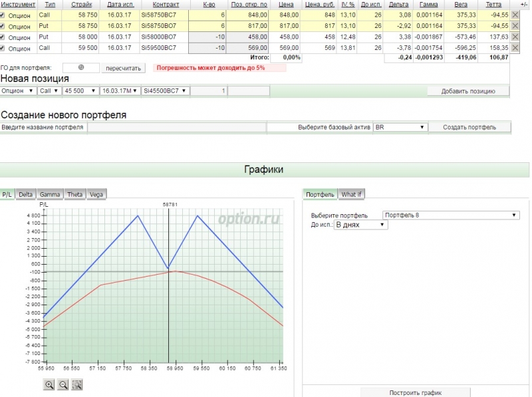Click the portfolio margin loading indicator icon
This screenshot has width=532, height=397.
[x=81, y=67]
